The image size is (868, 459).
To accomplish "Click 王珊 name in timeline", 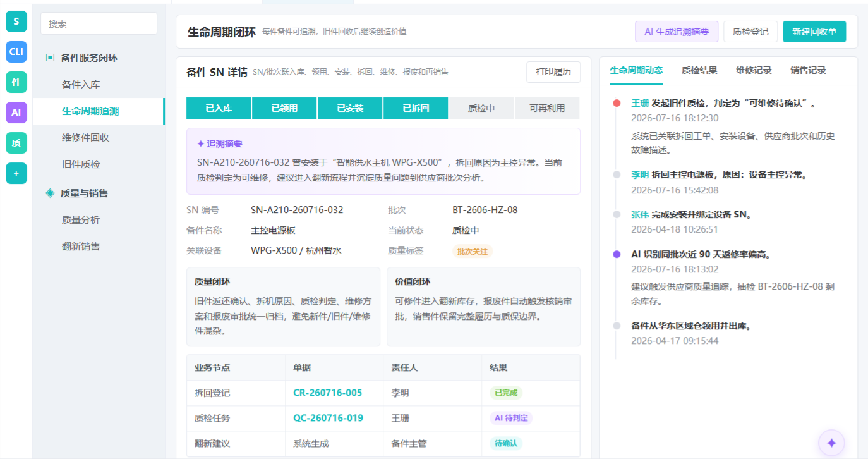I will pos(640,103).
